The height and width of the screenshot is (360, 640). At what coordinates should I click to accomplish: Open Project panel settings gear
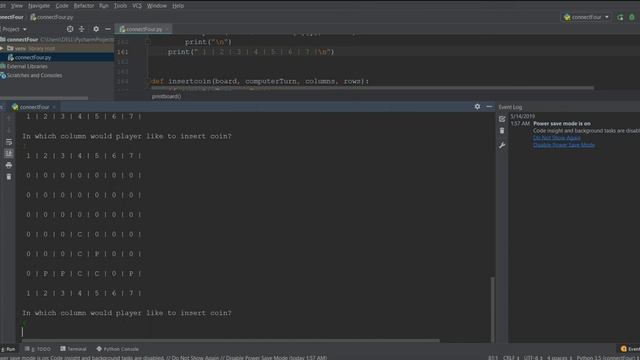[x=96, y=29]
